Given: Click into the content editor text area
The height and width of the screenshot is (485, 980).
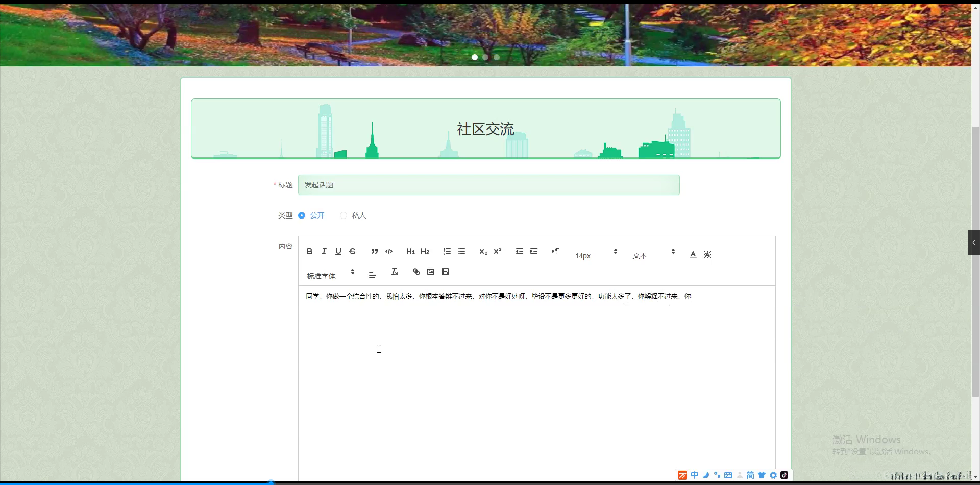Looking at the screenshot, I should pyautogui.click(x=537, y=383).
